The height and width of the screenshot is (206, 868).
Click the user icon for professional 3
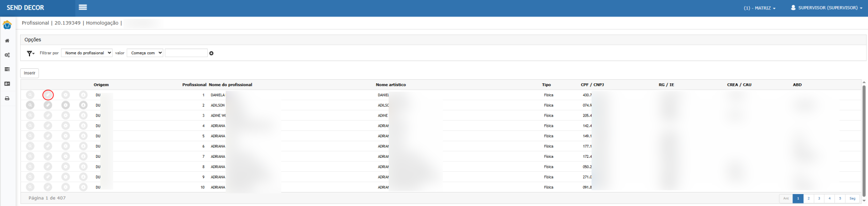point(83,115)
